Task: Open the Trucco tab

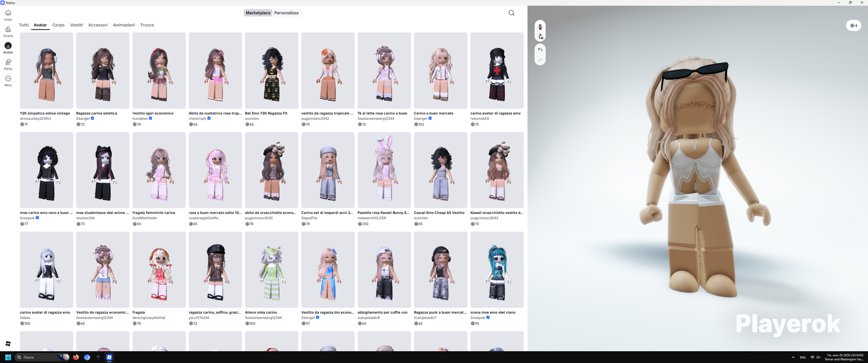Action: 147,25
